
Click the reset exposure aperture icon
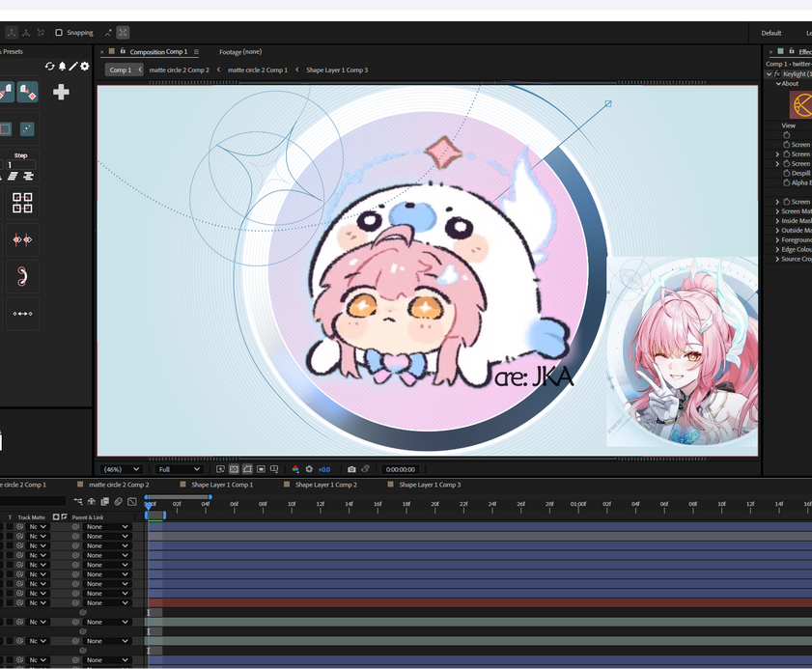(x=309, y=469)
